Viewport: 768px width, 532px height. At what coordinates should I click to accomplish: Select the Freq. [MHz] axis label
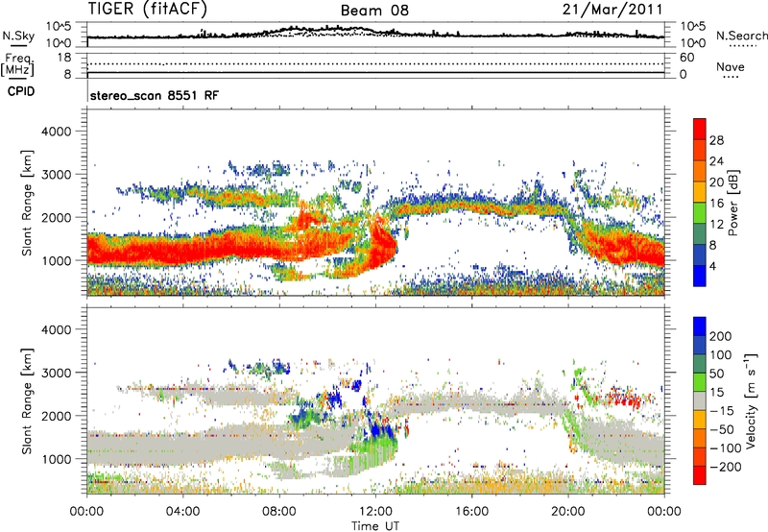coord(17,65)
